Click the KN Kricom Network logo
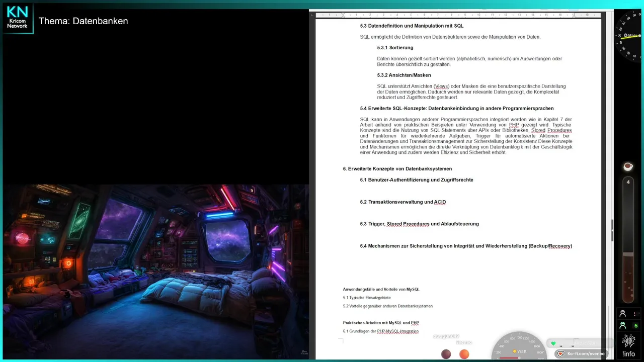Screen dimensions: 644x362 pyautogui.click(x=18, y=18)
